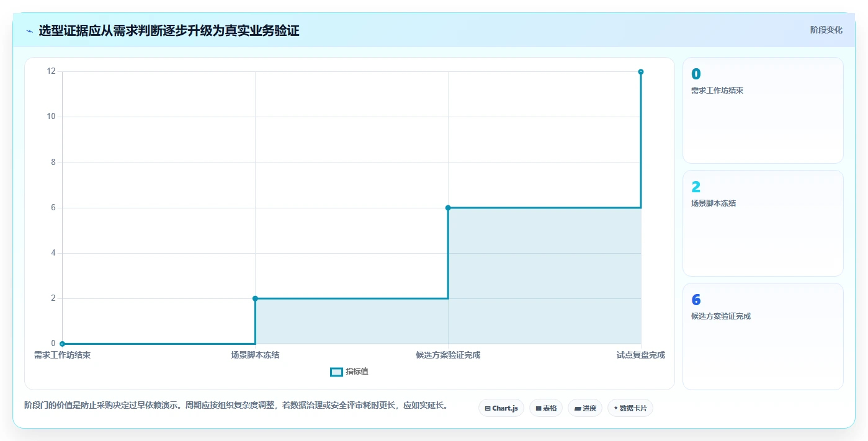Select the 需求工作坊结束 data card
This screenshot has width=868, height=441.
coord(763,110)
